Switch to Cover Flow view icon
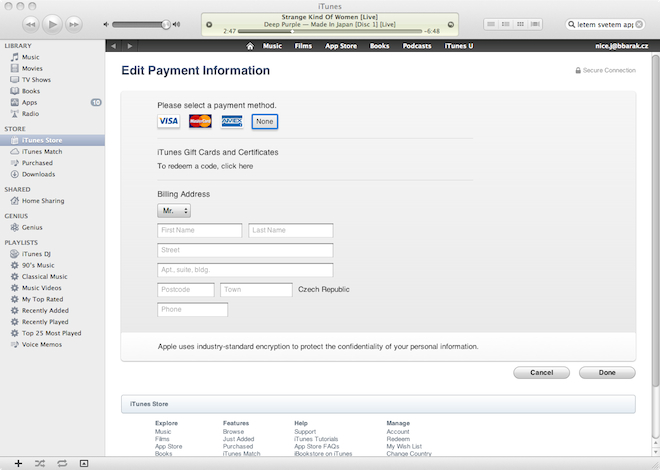The height and width of the screenshot is (470, 660). pyautogui.click(x=535, y=24)
